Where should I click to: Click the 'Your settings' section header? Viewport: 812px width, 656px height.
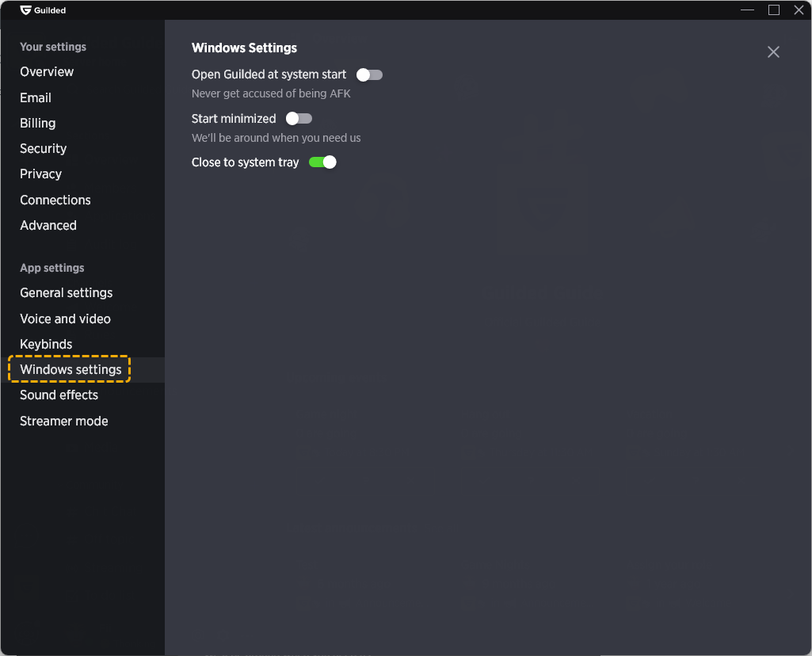pyautogui.click(x=53, y=47)
